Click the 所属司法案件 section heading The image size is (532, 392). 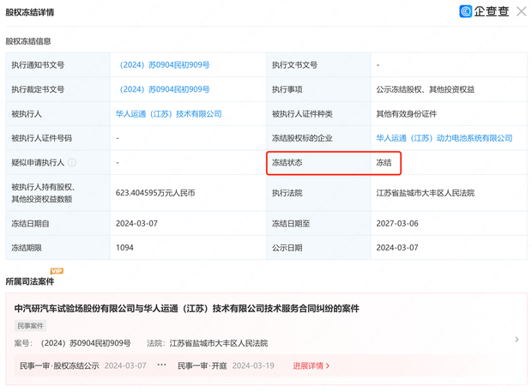pyautogui.click(x=30, y=281)
